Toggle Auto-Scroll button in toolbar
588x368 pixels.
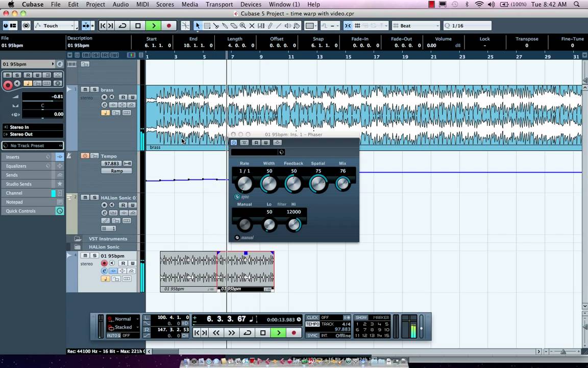pyautogui.click(x=86, y=26)
